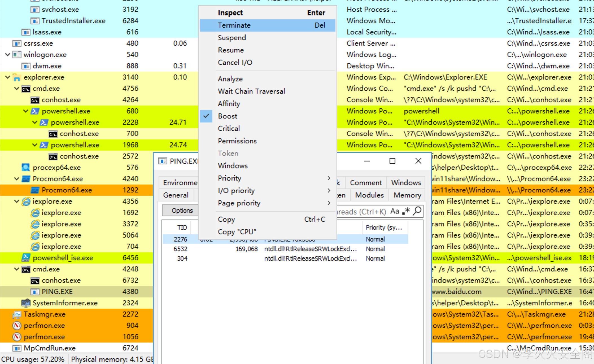Select Suspend from the context menu

pyautogui.click(x=232, y=38)
